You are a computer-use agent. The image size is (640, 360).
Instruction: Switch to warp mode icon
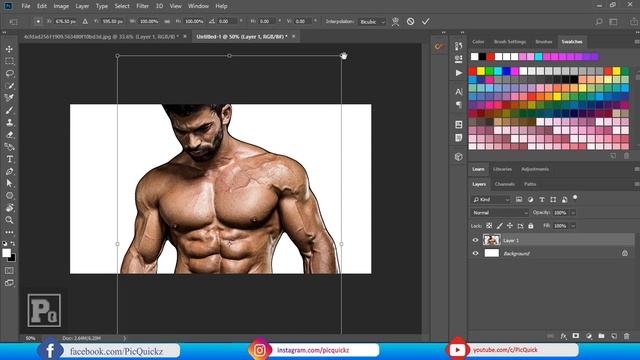tap(395, 22)
